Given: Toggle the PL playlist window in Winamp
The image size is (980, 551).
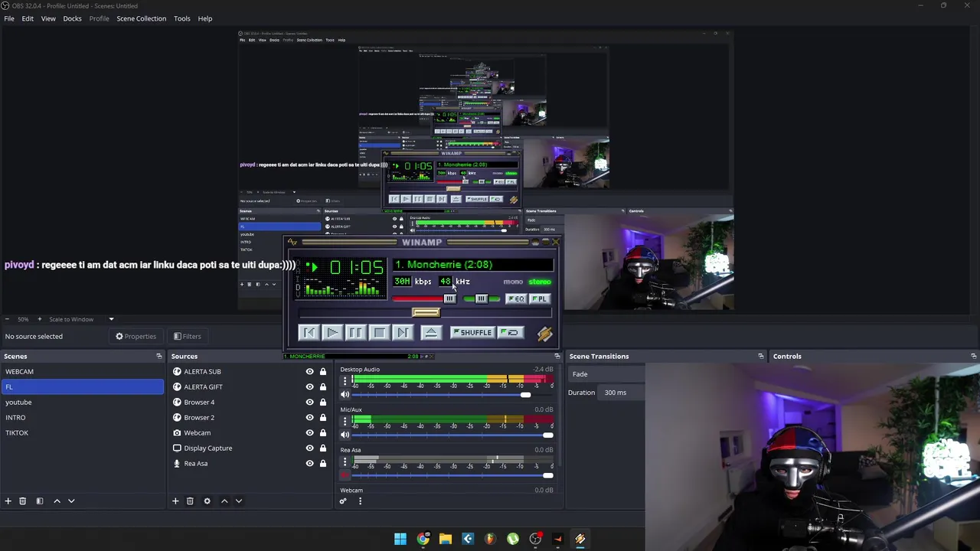Looking at the screenshot, I should [540, 298].
